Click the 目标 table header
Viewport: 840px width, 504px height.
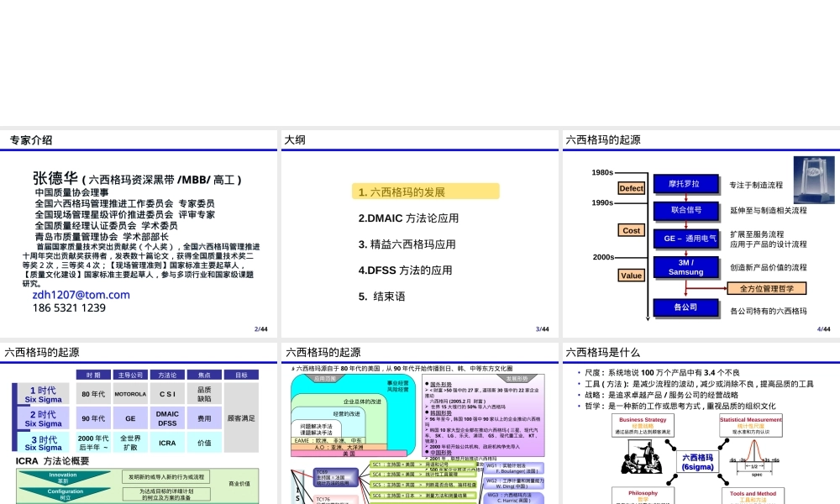pyautogui.click(x=241, y=375)
